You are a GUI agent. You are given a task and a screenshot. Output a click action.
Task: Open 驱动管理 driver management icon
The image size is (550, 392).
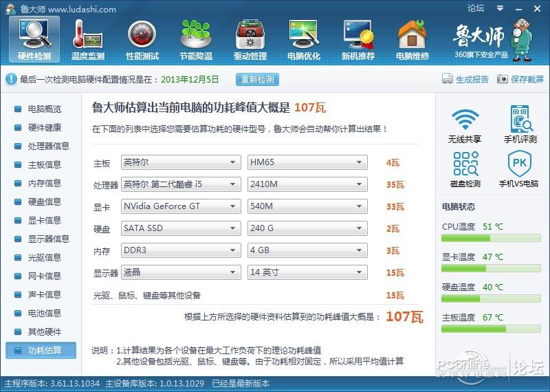(x=250, y=39)
